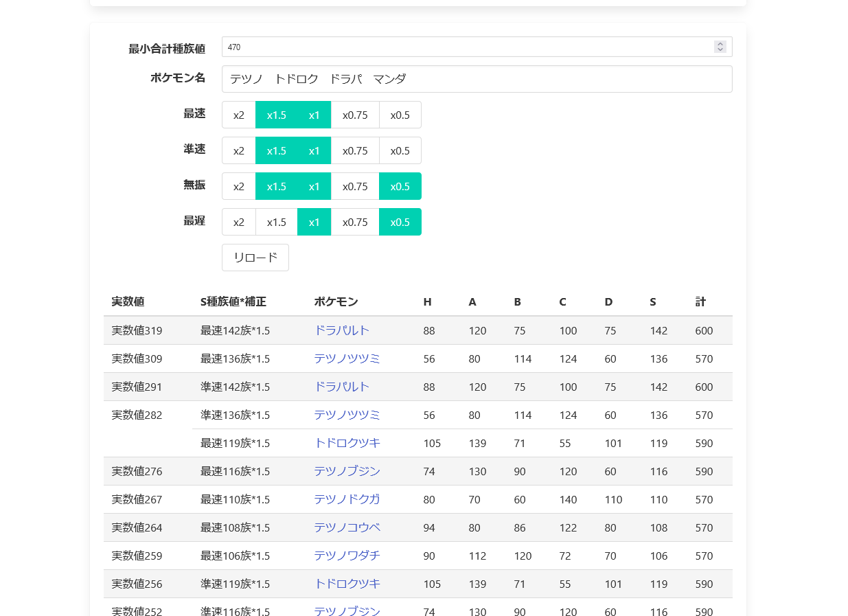Click the 実数値282 cell
This screenshot has width=848, height=616.
(148, 429)
